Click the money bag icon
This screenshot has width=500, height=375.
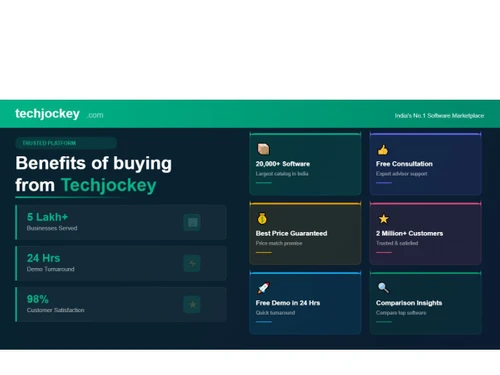pos(262,219)
